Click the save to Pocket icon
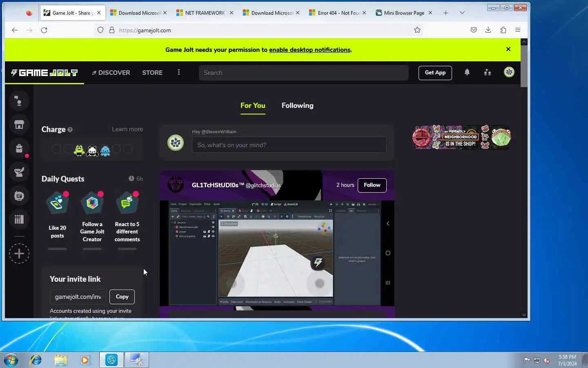Screen dimensions: 588x368 coord(473,30)
